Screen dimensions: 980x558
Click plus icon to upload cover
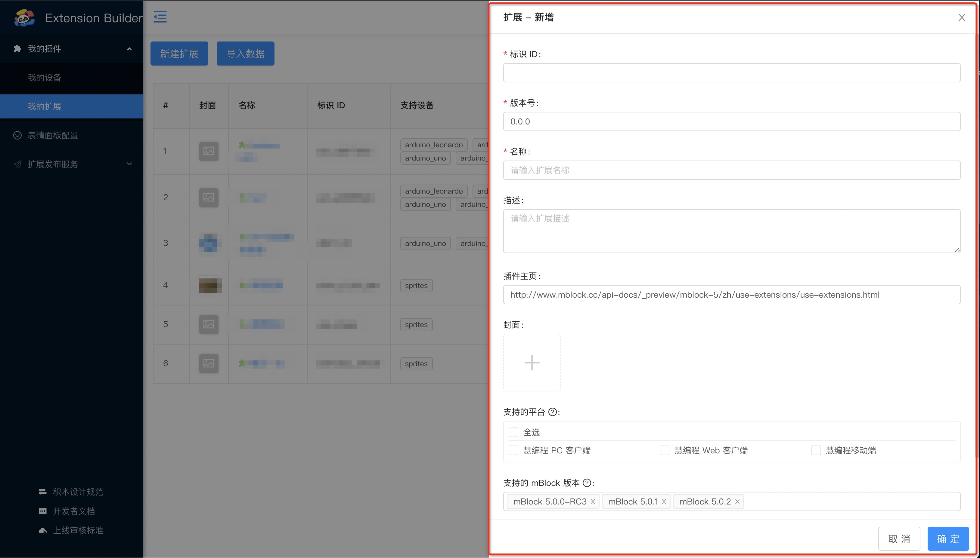(532, 363)
